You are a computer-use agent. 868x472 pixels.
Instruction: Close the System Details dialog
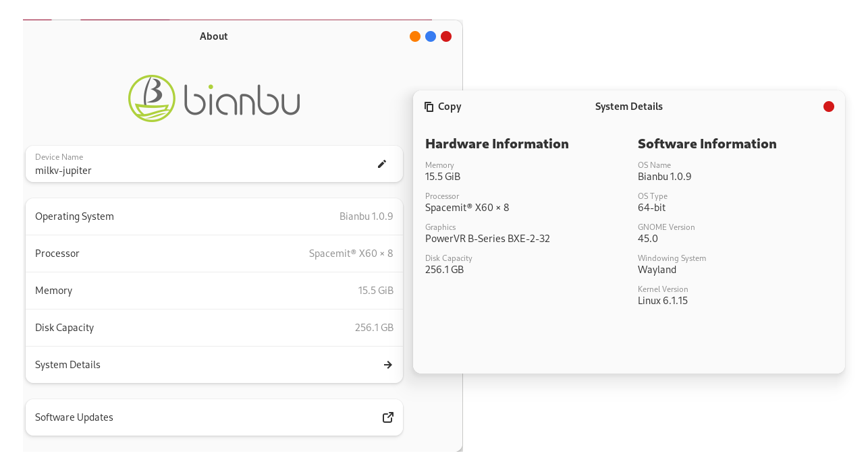[829, 107]
